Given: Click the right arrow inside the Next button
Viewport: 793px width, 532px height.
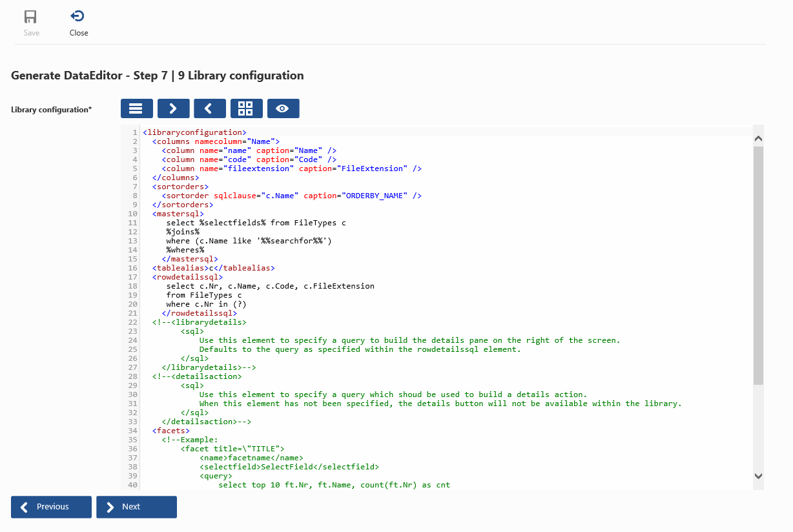Looking at the screenshot, I should (x=110, y=507).
